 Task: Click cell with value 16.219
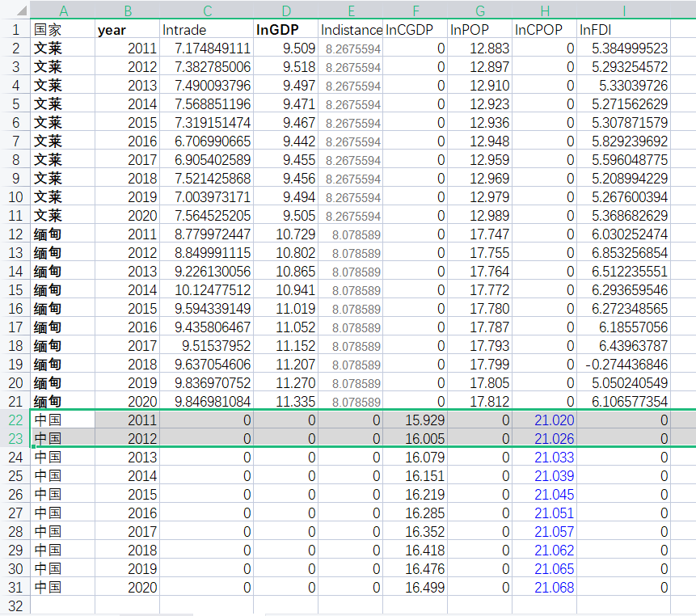pos(415,495)
